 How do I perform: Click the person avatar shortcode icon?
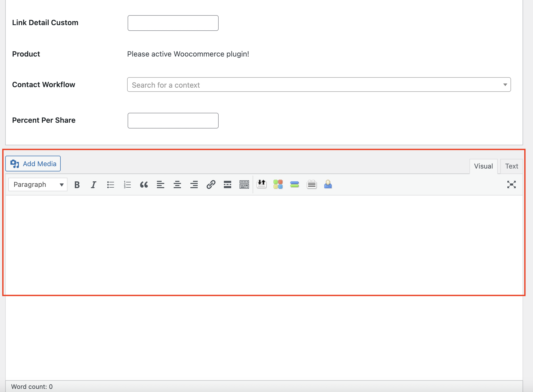click(x=328, y=184)
